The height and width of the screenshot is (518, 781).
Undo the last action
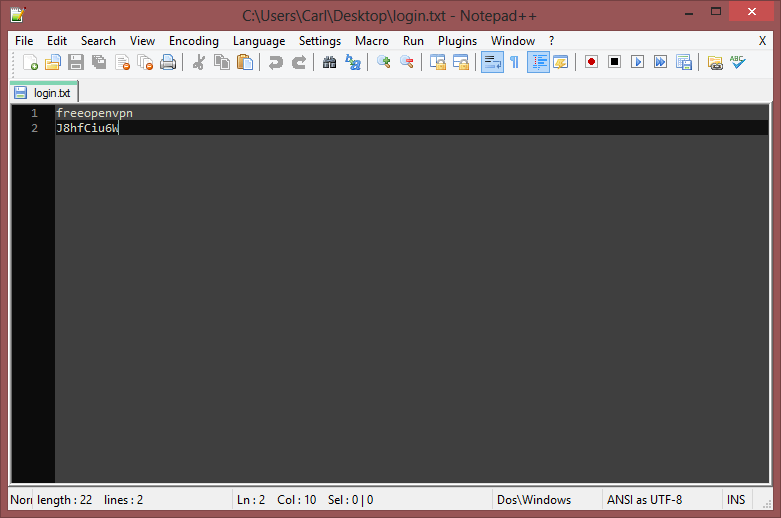(275, 62)
